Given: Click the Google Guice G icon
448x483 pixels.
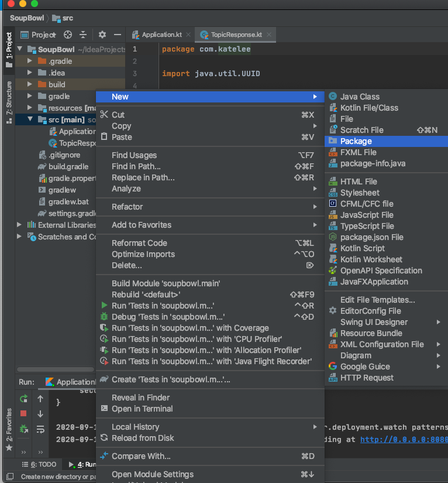Looking at the screenshot, I should pyautogui.click(x=333, y=366).
